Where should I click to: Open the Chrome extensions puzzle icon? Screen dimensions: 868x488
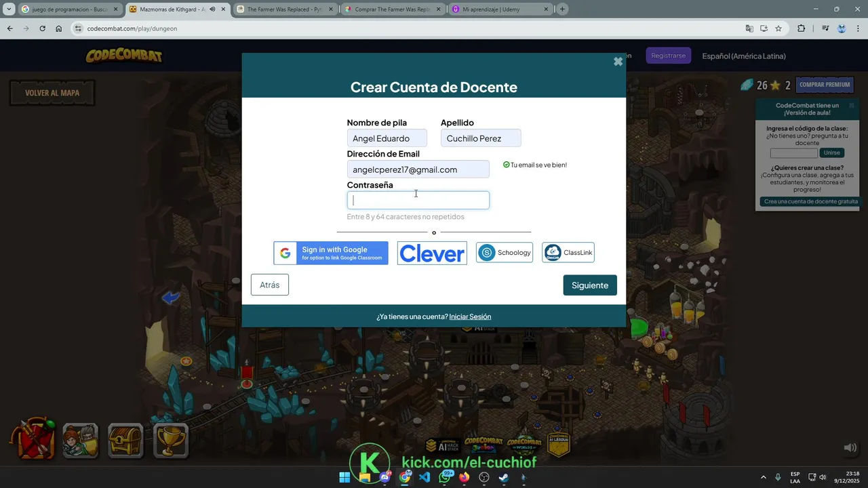point(802,28)
